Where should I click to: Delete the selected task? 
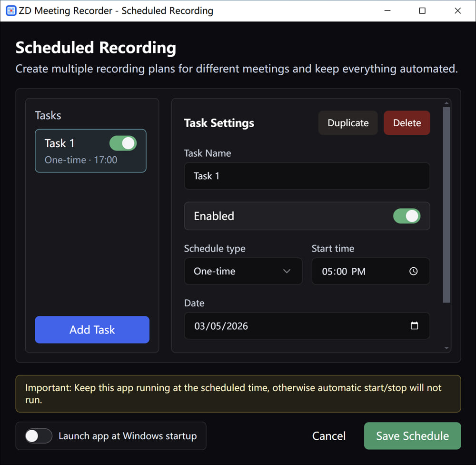pos(407,123)
